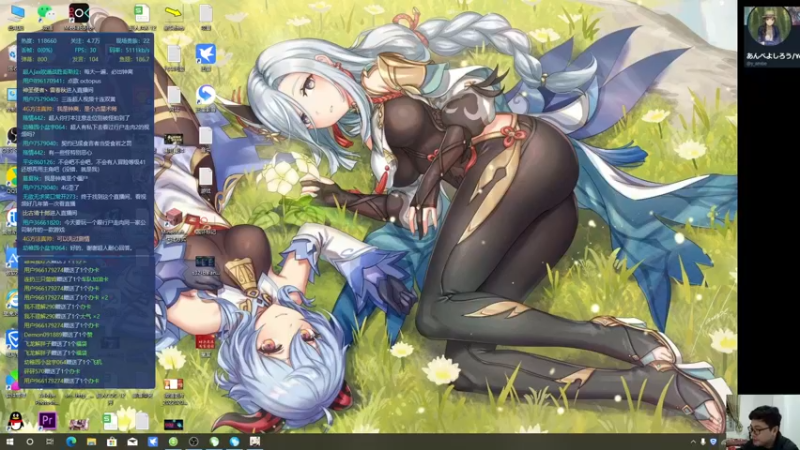Select the This PC desktop icon
Screen dimensions: 800x450
(x=16, y=15)
